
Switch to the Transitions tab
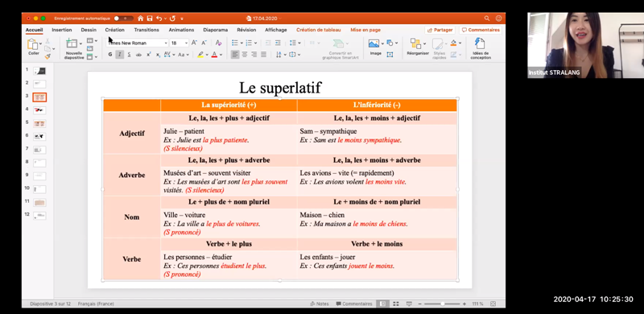(x=147, y=30)
